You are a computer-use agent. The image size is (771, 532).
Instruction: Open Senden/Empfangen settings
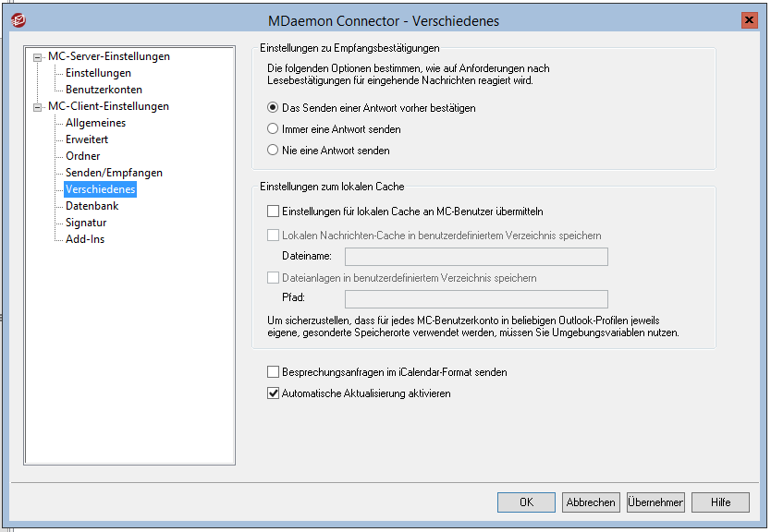tap(114, 173)
